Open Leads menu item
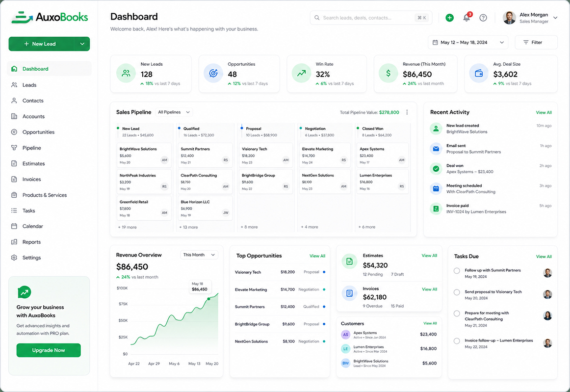570x392 pixels. (49, 85)
